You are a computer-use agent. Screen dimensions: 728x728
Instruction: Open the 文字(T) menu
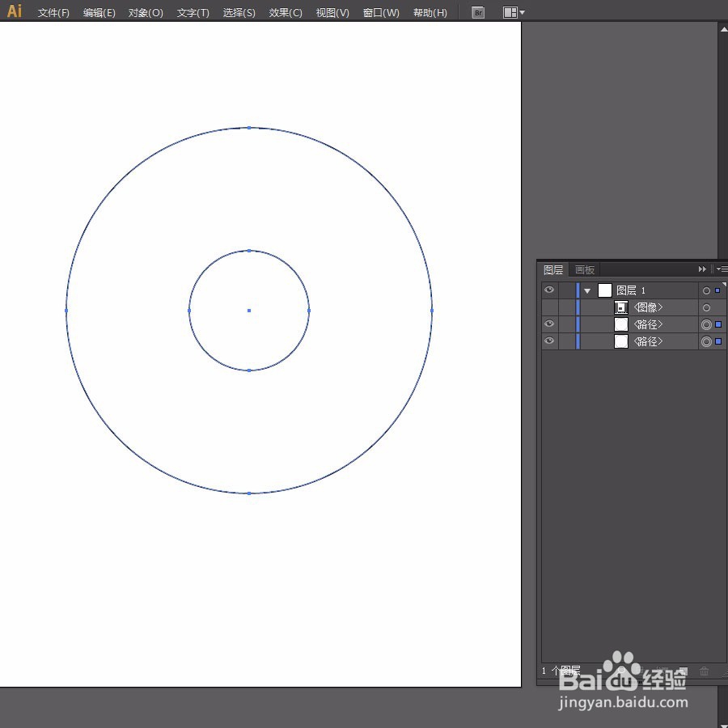point(193,12)
